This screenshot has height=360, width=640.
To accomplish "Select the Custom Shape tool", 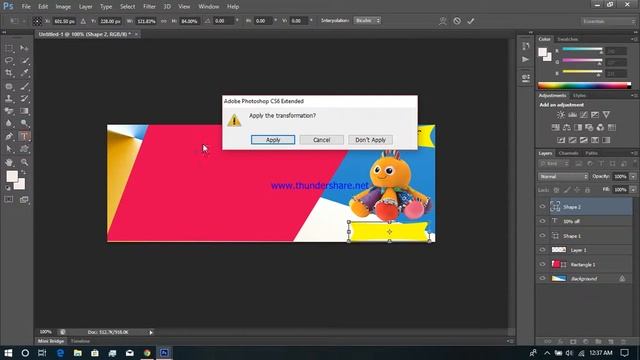I will (24, 149).
